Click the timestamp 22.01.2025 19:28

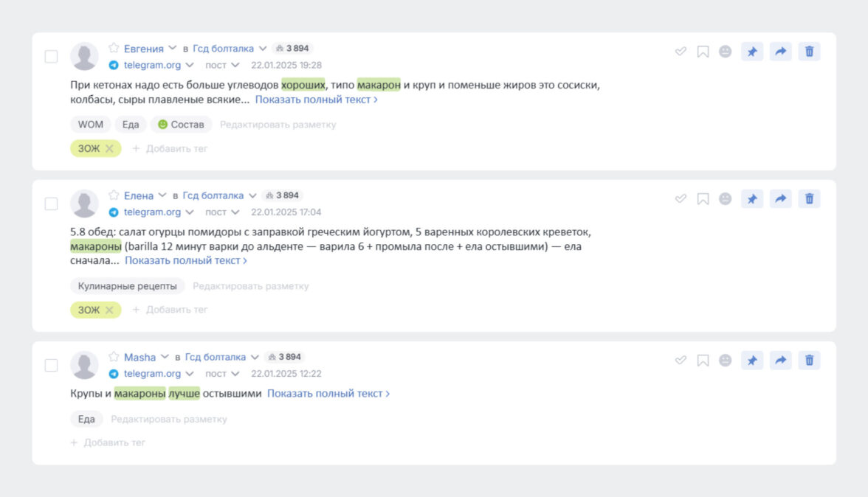point(286,65)
